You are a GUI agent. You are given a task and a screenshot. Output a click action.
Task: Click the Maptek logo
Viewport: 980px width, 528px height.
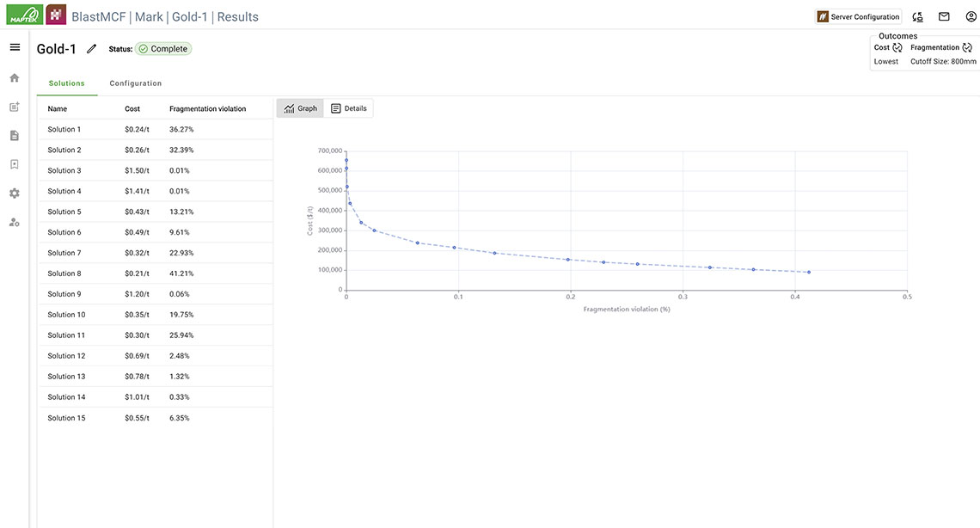24,15
